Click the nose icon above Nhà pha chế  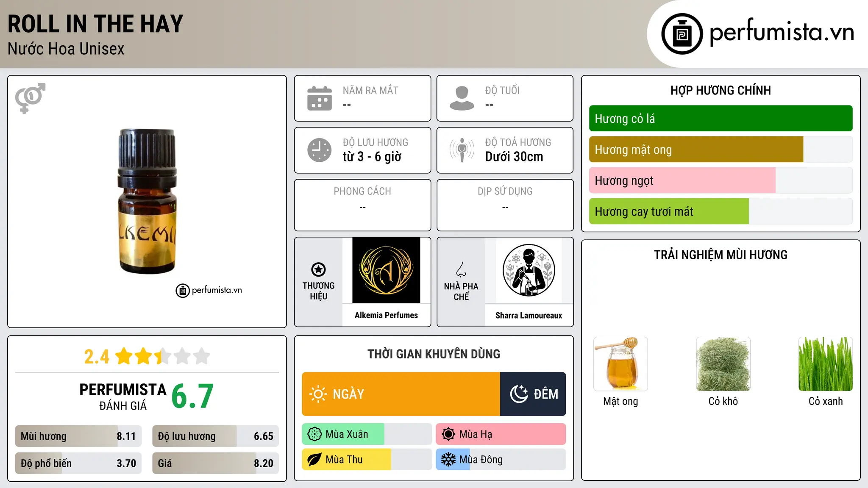click(461, 269)
